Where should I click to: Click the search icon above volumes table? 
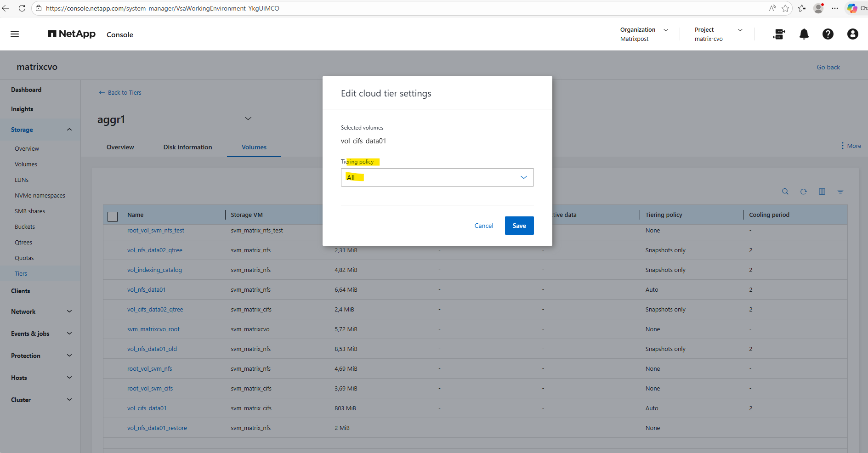pyautogui.click(x=785, y=192)
